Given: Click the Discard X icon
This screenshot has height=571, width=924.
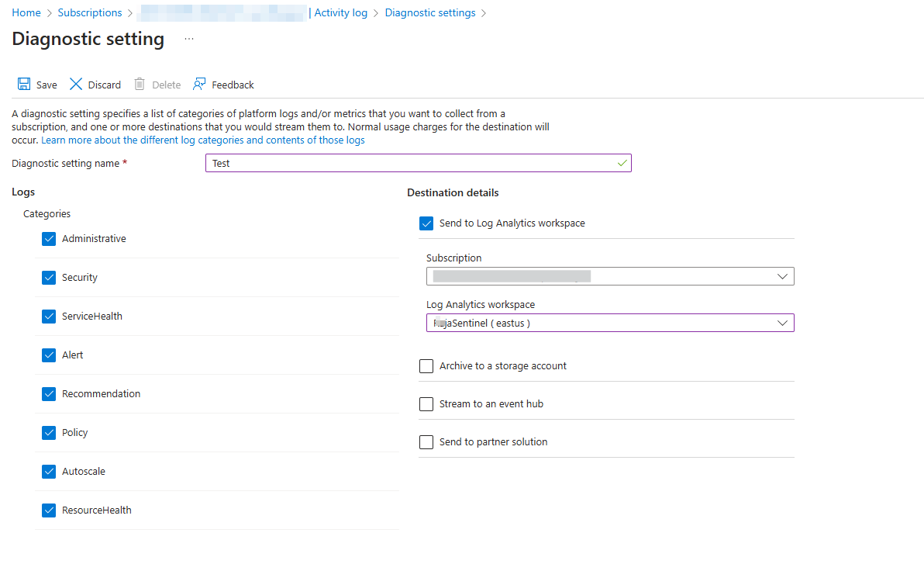Looking at the screenshot, I should pyautogui.click(x=76, y=85).
